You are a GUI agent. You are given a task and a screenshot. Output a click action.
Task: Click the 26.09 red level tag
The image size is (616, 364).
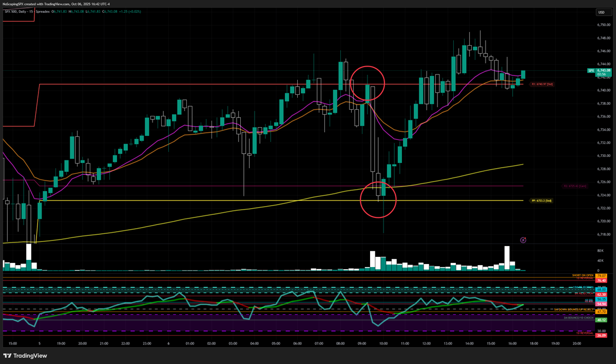point(601,335)
